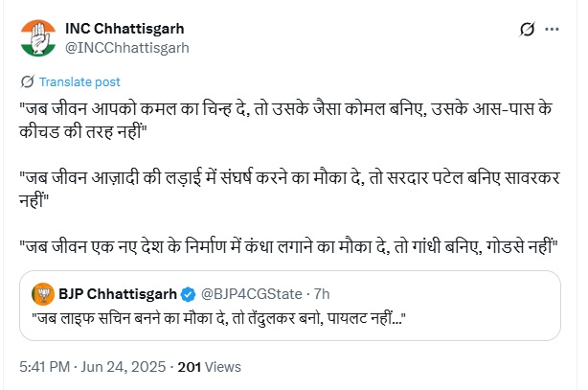
Task: Click the third paragraph mentioning गांधी and गोडसे
Action: 287,243
